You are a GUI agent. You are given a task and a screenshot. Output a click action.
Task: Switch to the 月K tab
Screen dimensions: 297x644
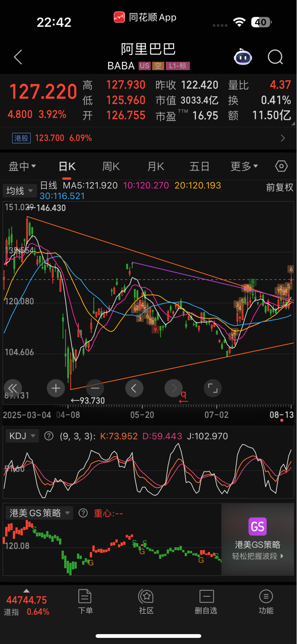coord(156,166)
